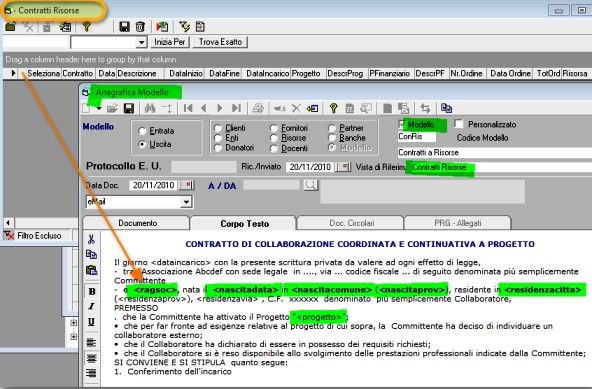The width and height of the screenshot is (592, 389).
Task: Go to last record in Anagrafica Modello
Action: click(236, 109)
